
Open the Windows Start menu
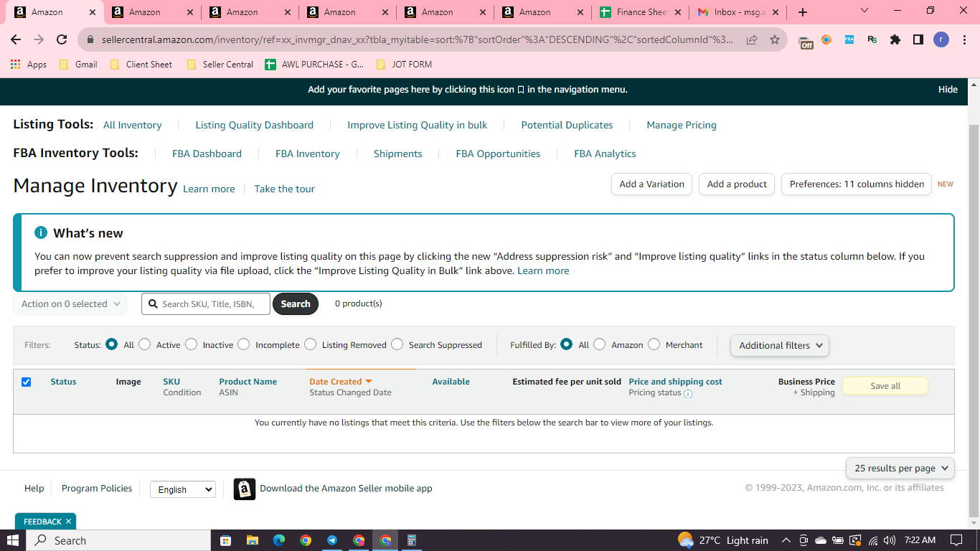[x=13, y=540]
